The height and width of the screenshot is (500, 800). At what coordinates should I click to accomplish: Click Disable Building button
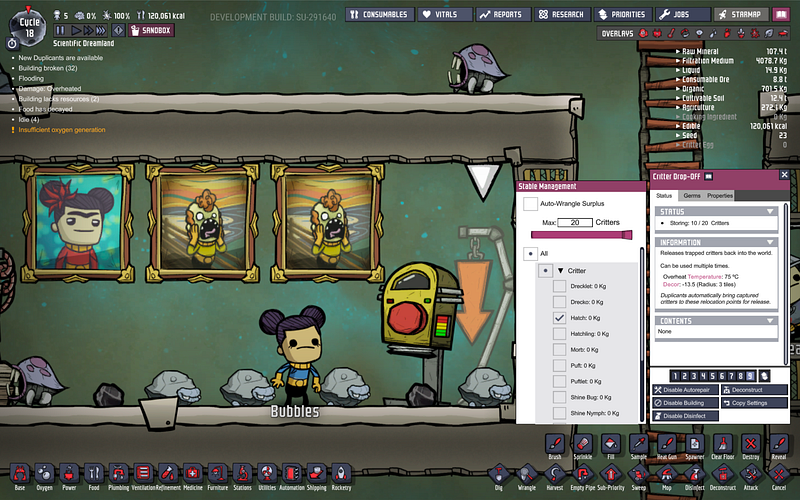(685, 403)
